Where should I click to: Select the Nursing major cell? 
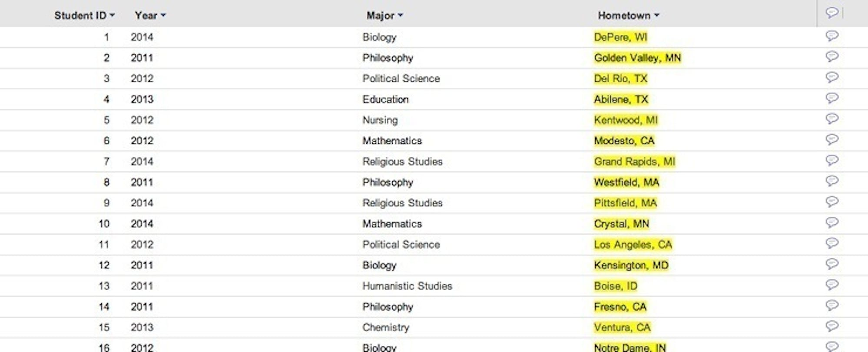(380, 120)
